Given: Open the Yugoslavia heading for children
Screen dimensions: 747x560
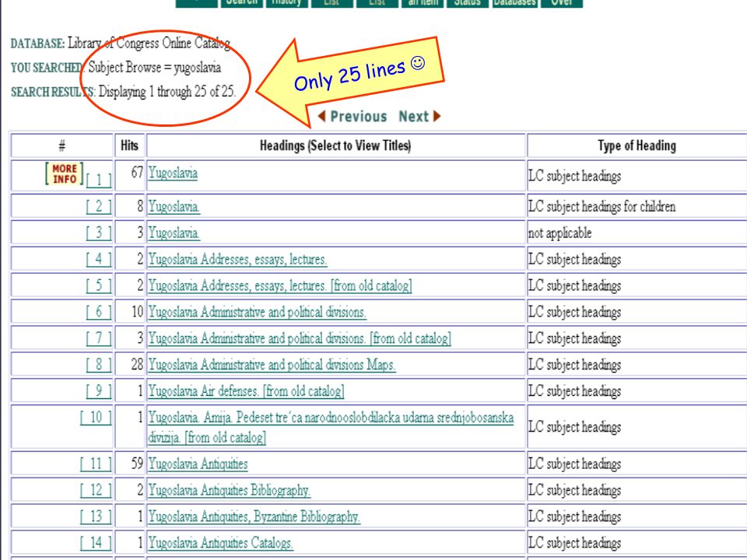Looking at the screenshot, I should click(174, 206).
